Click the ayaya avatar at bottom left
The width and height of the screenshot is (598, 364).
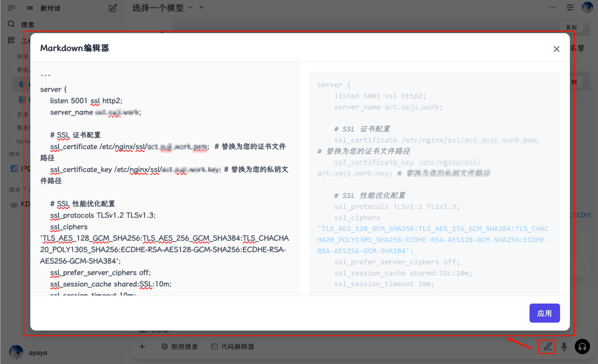point(16,352)
